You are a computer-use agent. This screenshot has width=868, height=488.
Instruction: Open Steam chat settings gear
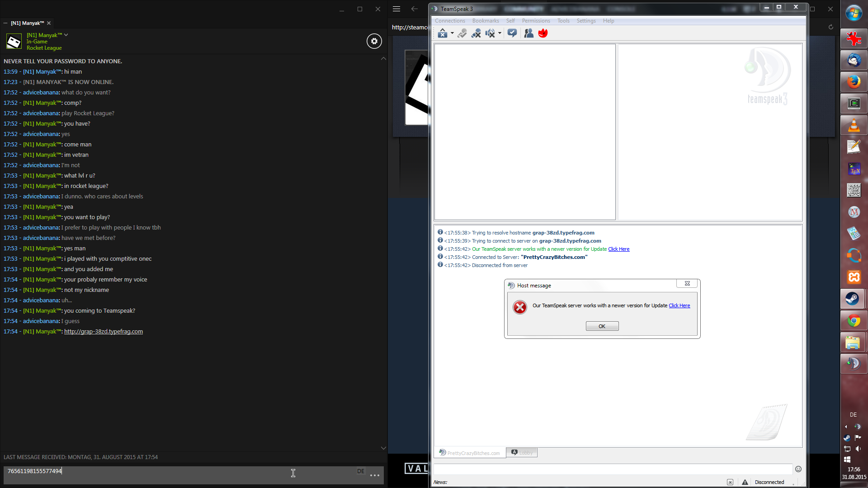coord(374,41)
